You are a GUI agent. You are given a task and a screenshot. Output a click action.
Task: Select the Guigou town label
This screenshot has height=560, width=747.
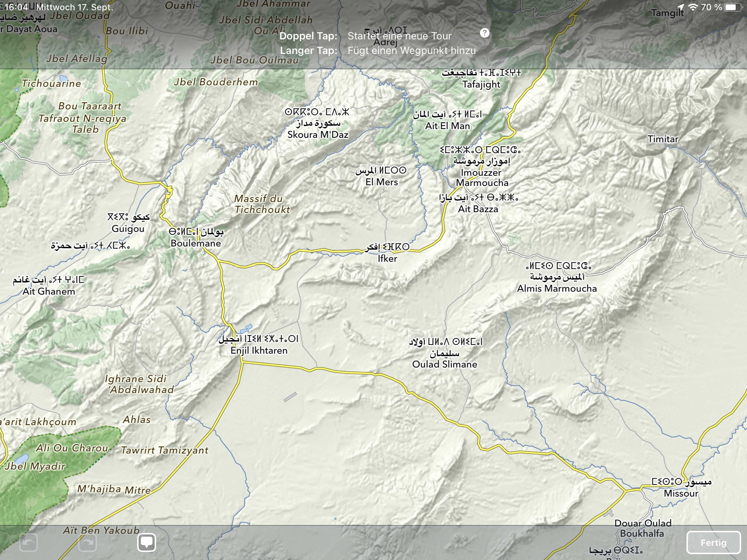(x=128, y=229)
